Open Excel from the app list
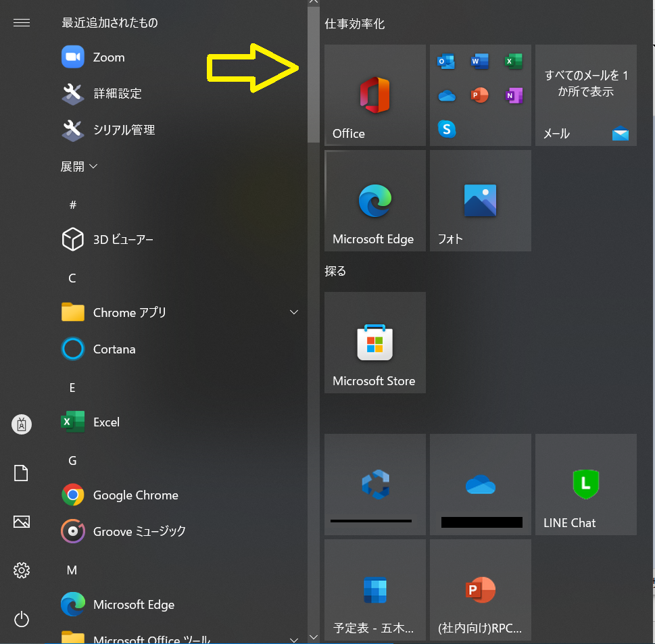This screenshot has height=644, width=655. coord(180,422)
